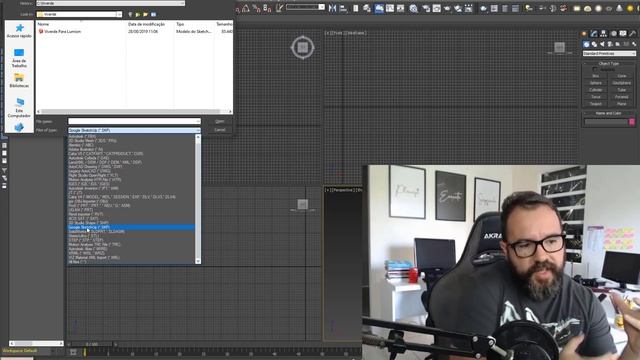Screen dimensions: 640x360
Task: Select the Geometry category icon
Action: (x=586, y=44)
